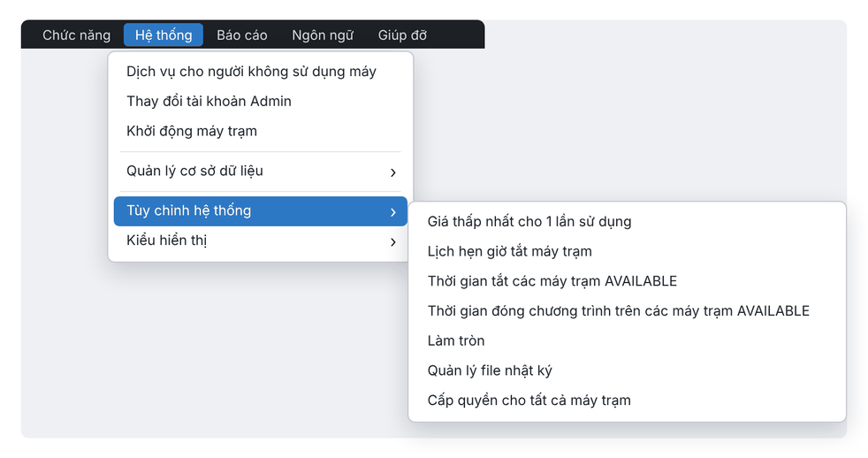The image size is (868, 458).
Task: Choose Thay đổi tài khoản Admin
Action: [260, 102]
